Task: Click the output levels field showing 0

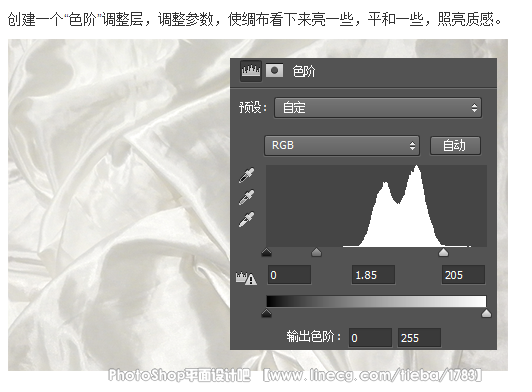Action: [x=370, y=338]
